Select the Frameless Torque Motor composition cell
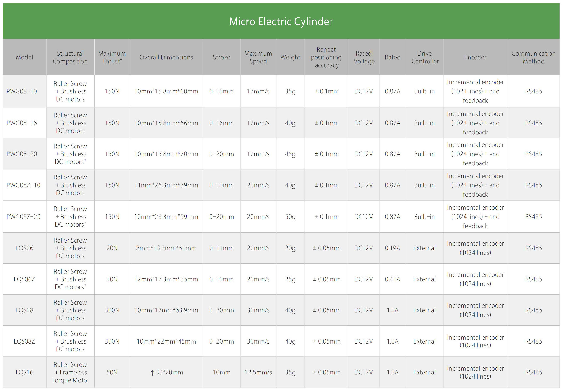Image resolution: width=564 pixels, height=392 pixels. pos(70,372)
